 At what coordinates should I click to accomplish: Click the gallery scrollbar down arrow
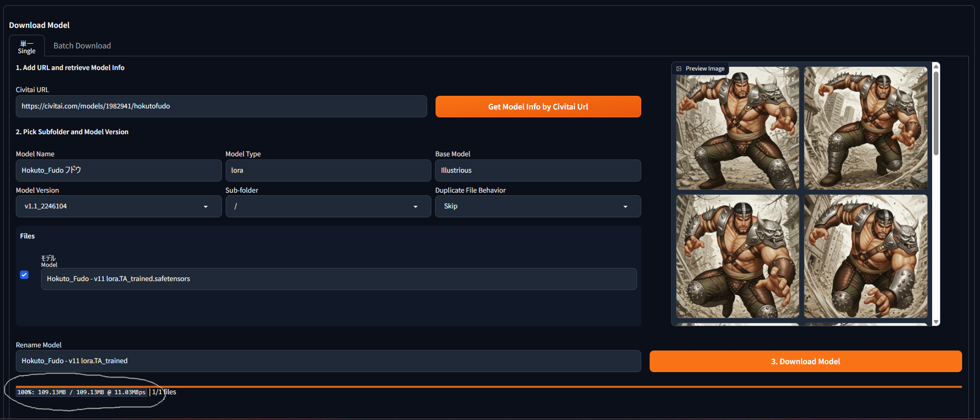pyautogui.click(x=936, y=322)
